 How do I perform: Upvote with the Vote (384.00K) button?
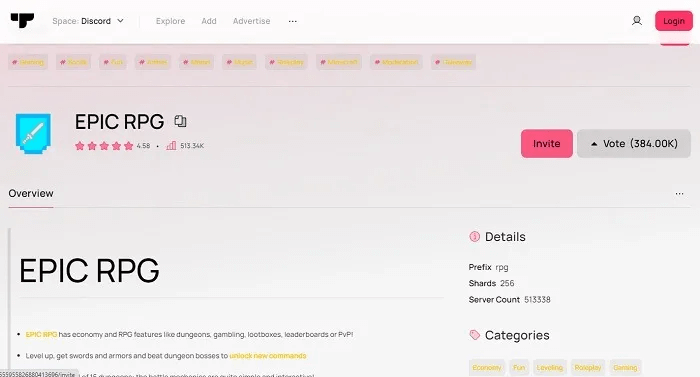(x=634, y=143)
